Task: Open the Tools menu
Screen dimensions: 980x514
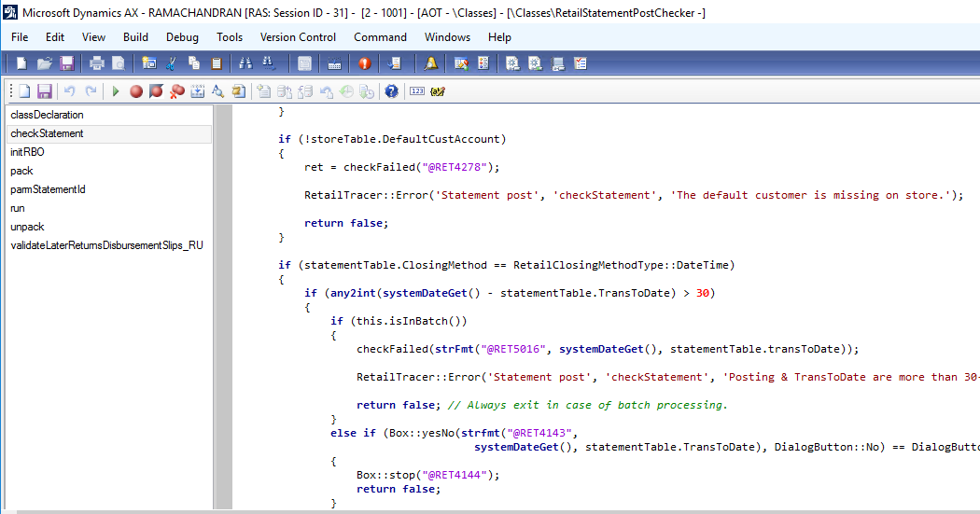Action: click(x=230, y=37)
